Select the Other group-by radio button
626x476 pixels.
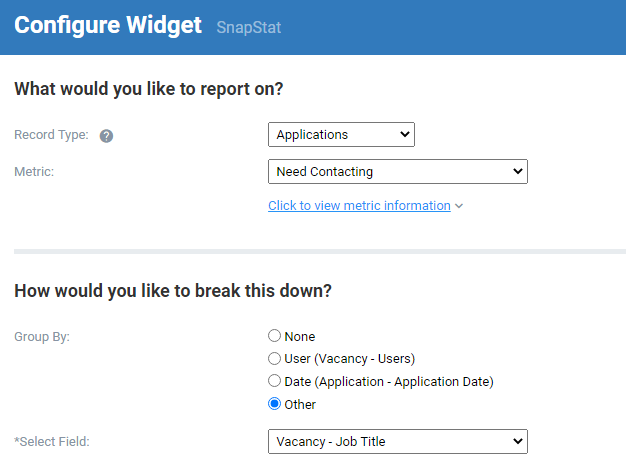click(274, 404)
